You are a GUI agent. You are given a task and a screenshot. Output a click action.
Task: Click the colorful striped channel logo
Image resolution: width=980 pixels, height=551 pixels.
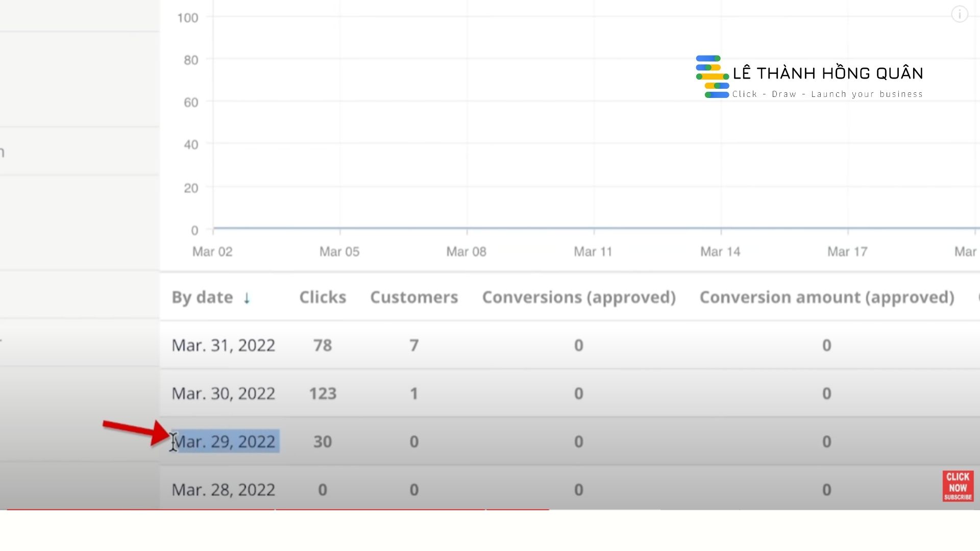point(712,77)
